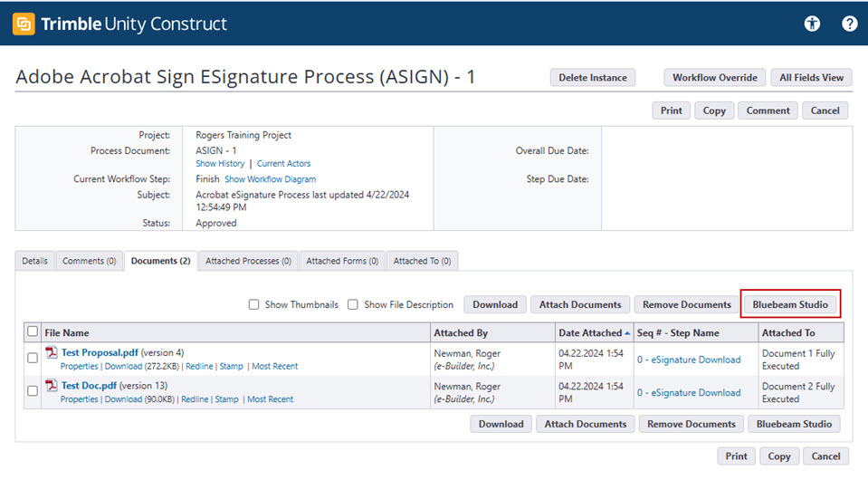
Task: Open the Show Workflow Diagram link
Action: (x=270, y=179)
